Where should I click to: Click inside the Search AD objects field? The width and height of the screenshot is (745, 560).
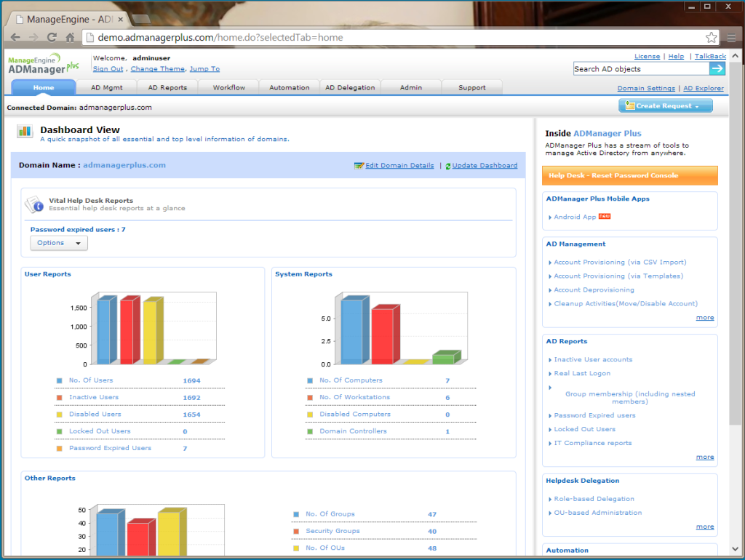(641, 69)
